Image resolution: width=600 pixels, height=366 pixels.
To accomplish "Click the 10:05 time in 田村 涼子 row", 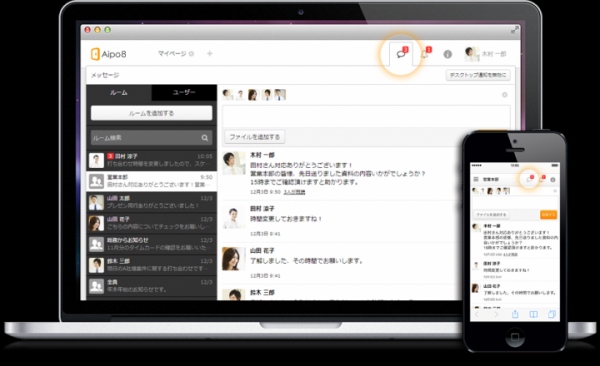I will [x=205, y=156].
